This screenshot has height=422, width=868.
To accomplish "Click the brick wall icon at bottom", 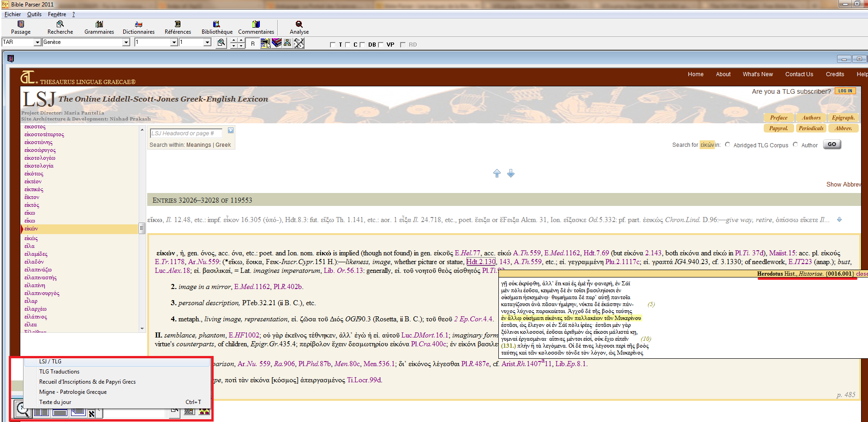I will click(189, 411).
